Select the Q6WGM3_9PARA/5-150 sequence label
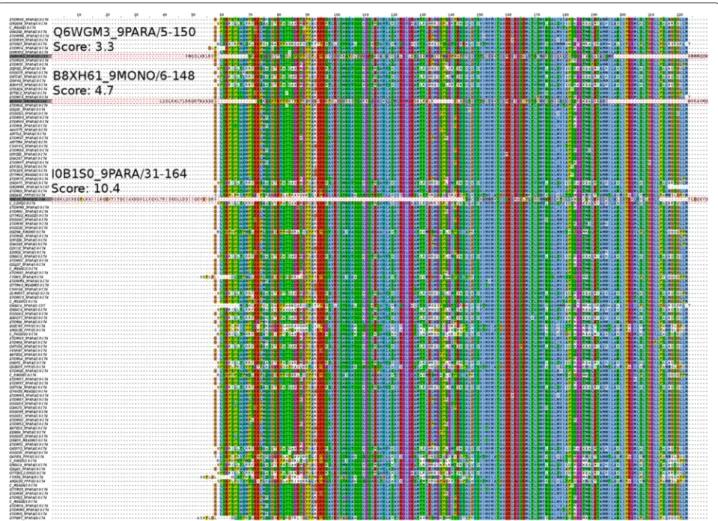Viewport: 718px width, 521px height. (x=125, y=32)
